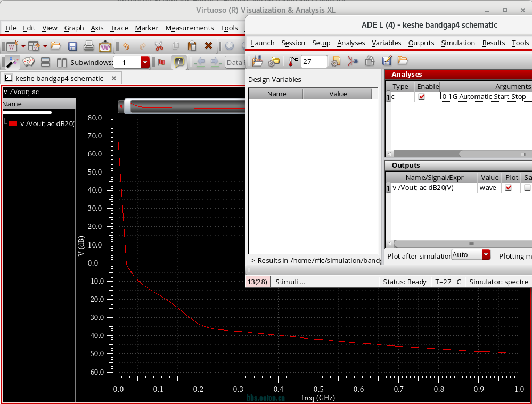Select the ac analysis arguments cell
532x404 pixels.
486,97
